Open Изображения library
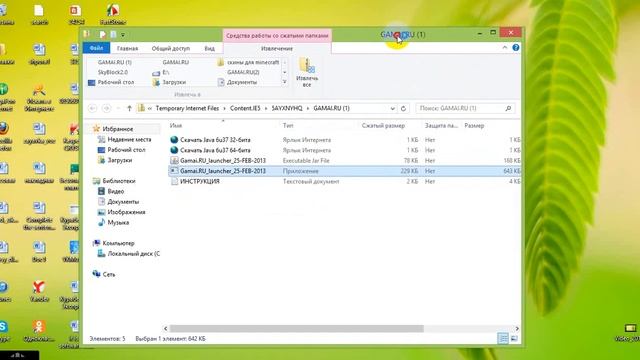640x360 pixels. [126, 212]
